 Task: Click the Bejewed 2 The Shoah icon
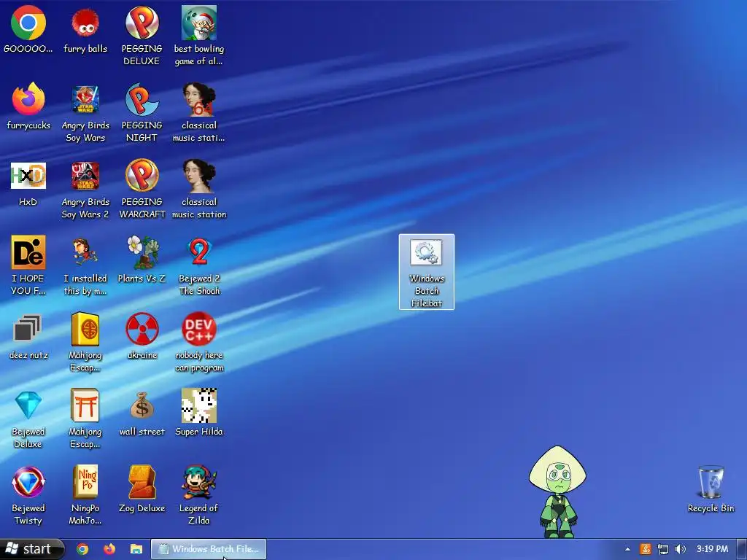(199, 265)
